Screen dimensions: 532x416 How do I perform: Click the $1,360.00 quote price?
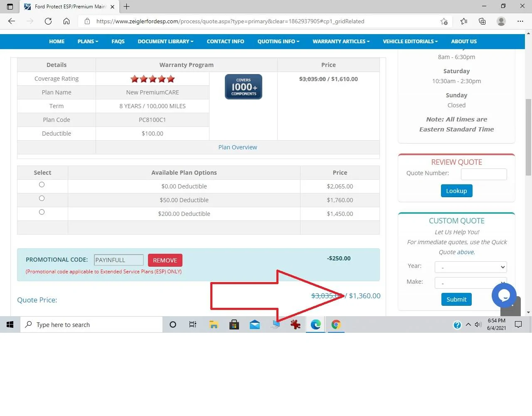click(365, 296)
